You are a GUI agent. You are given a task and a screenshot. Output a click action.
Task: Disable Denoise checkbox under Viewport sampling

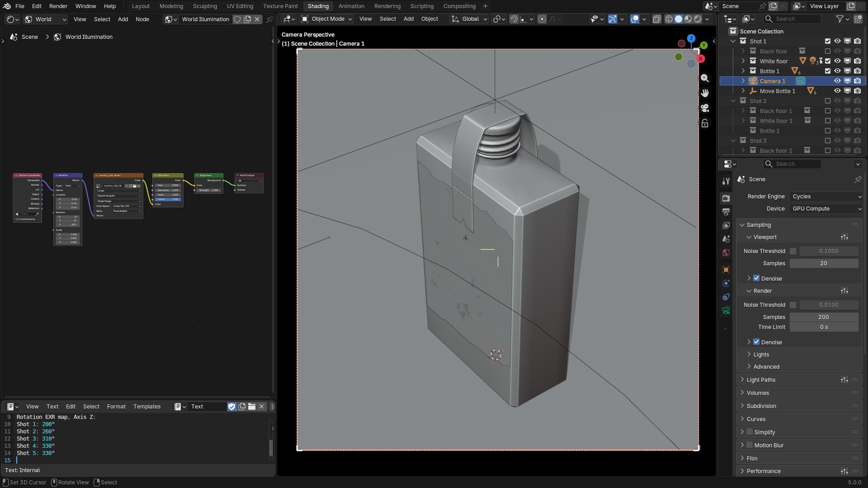tap(756, 278)
